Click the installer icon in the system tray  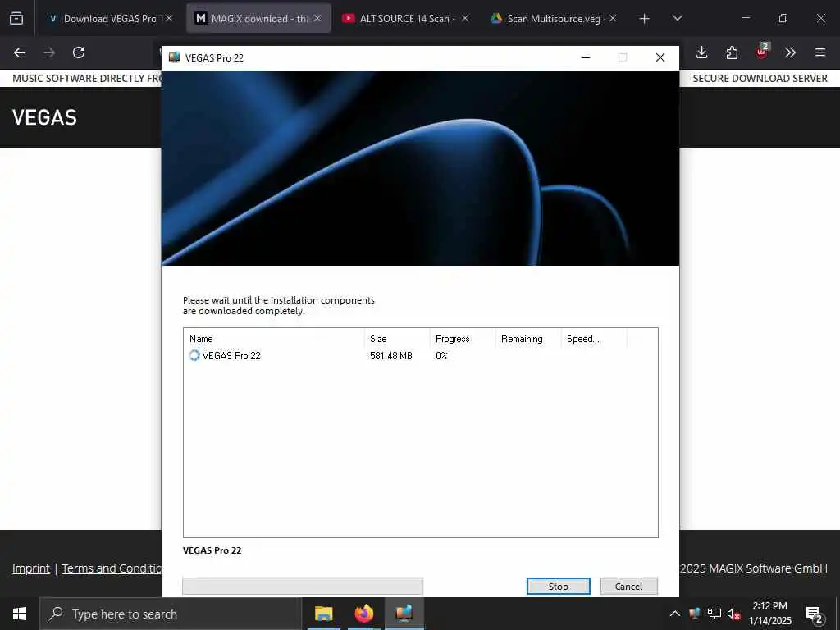tap(695, 614)
